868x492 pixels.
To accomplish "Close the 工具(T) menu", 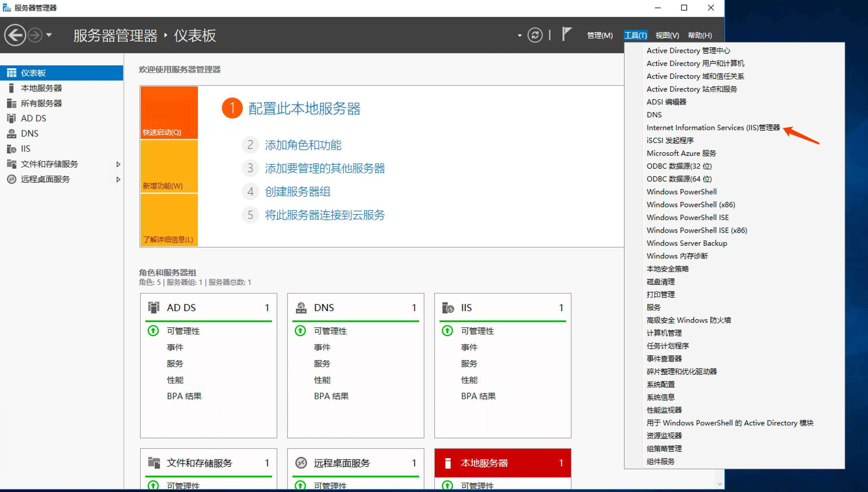I will coord(636,35).
